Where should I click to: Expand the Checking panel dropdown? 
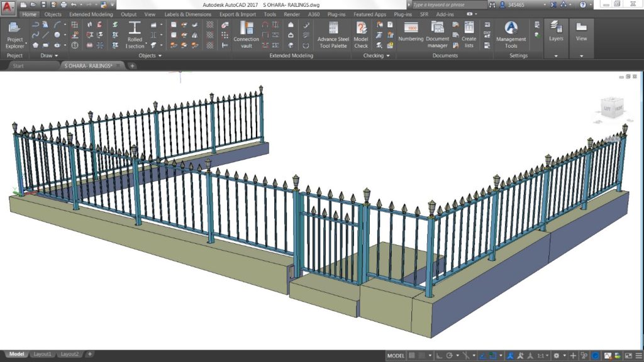point(377,56)
